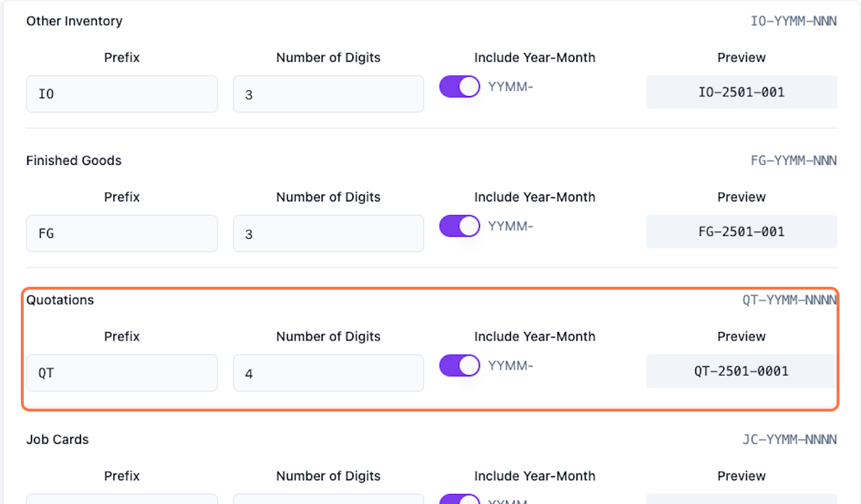This screenshot has height=504, width=861.
Task: Focus Other Inventory Number of Digits field
Action: 328,94
